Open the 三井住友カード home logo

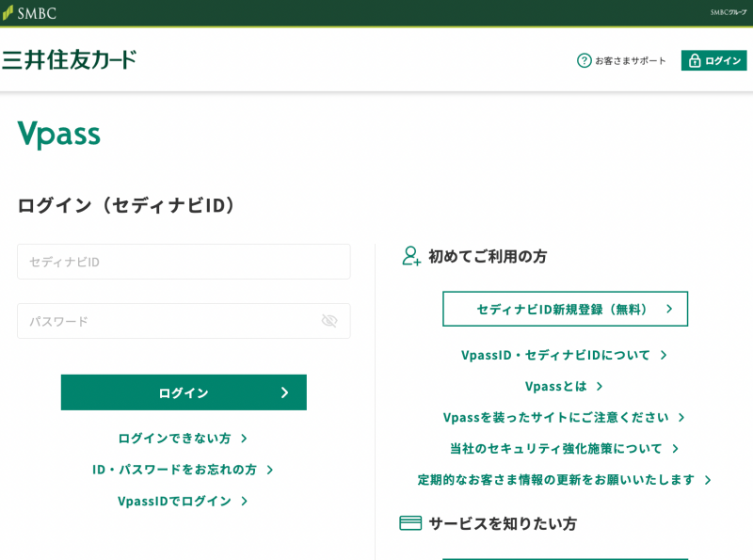click(69, 60)
